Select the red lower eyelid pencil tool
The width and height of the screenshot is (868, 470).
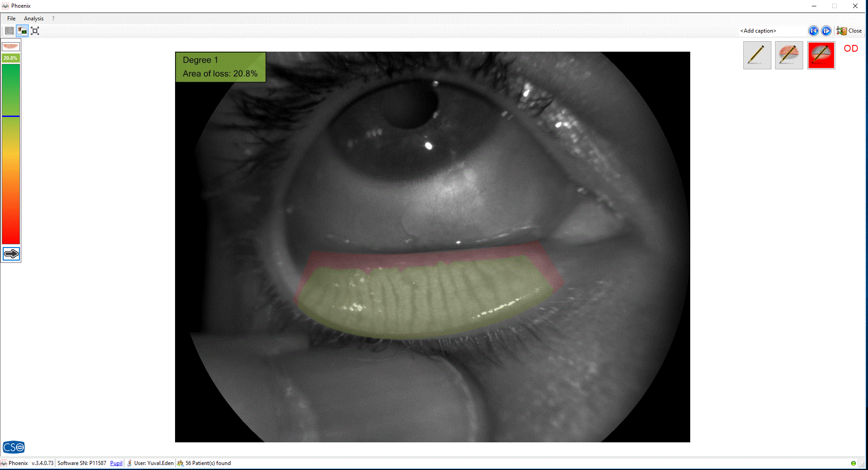[821, 55]
